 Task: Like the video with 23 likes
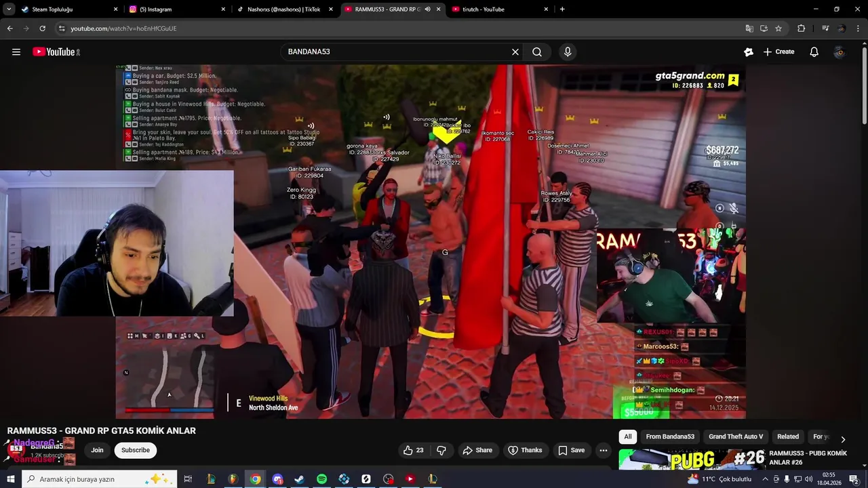[414, 450]
